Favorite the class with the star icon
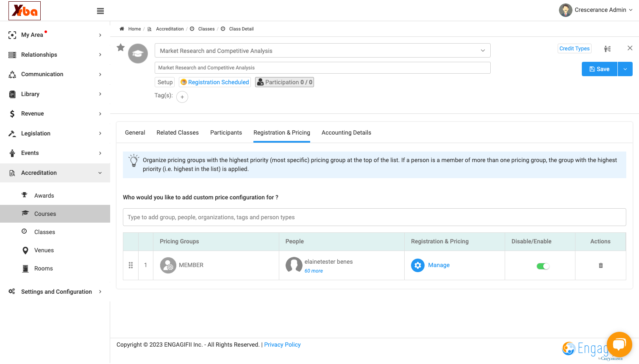 tap(121, 47)
